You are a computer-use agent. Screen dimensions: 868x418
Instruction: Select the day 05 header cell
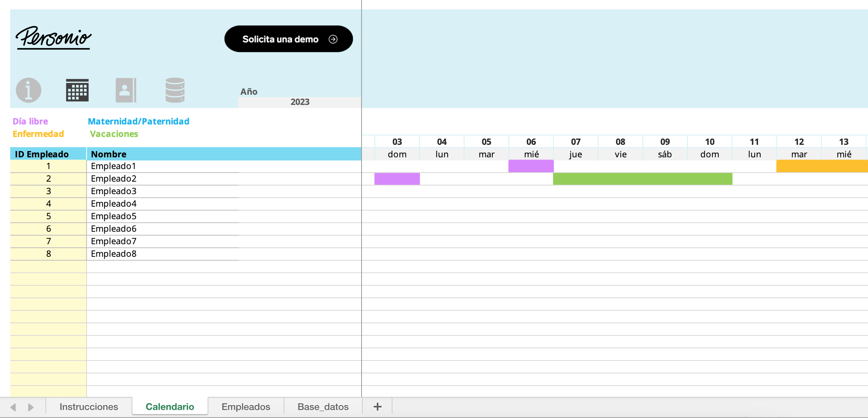[486, 142]
